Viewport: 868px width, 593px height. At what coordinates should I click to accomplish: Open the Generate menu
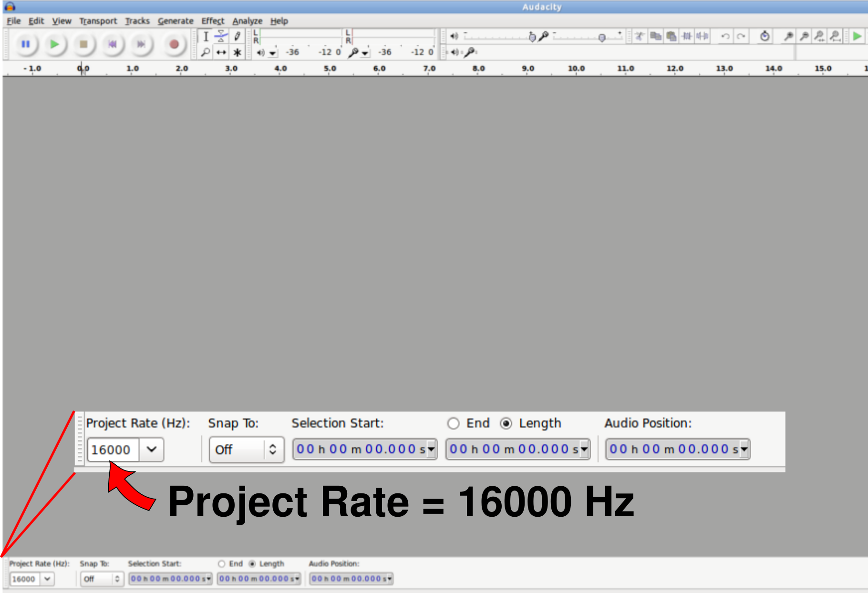(176, 21)
